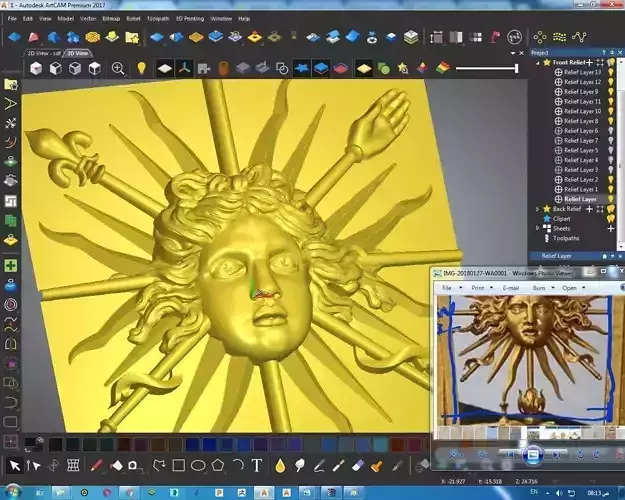Open Windows Start button
The image size is (625, 500).
point(12,493)
